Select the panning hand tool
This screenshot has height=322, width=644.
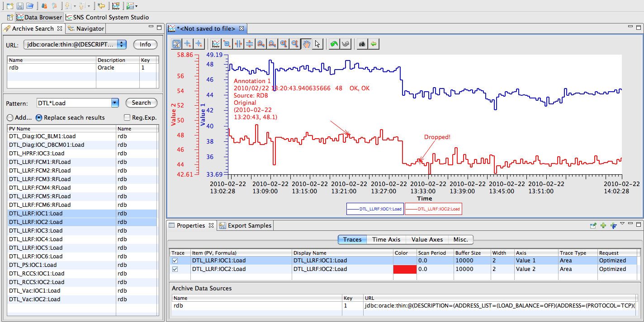point(307,44)
